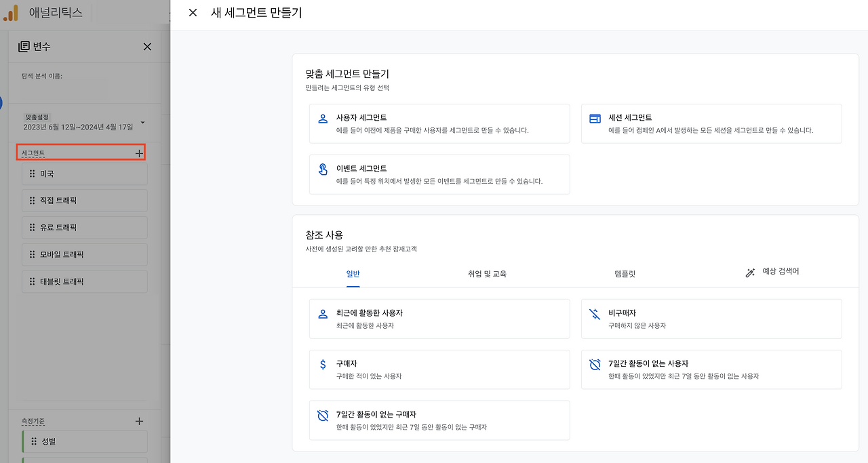Click + to add a new 세그먼트
The image size is (868, 463).
pos(139,152)
